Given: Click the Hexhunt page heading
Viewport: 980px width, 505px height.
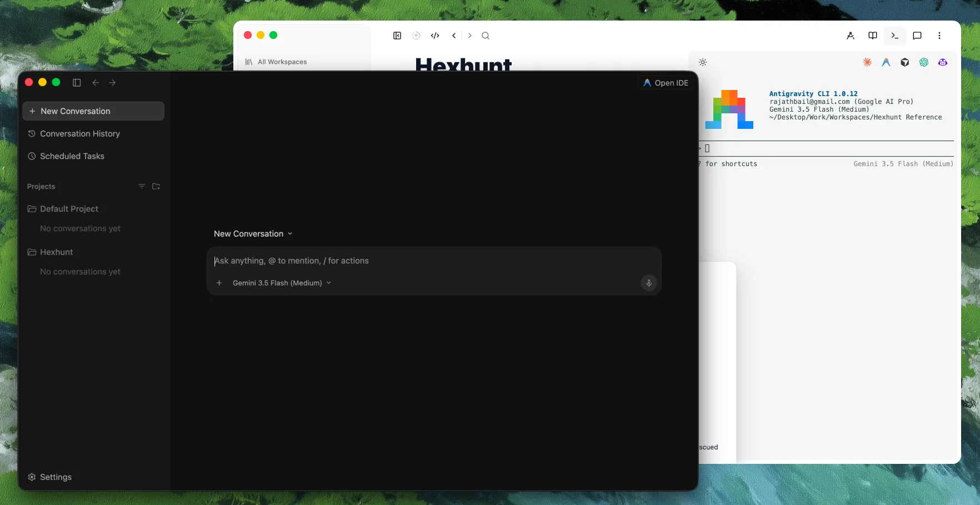Looking at the screenshot, I should click(464, 64).
